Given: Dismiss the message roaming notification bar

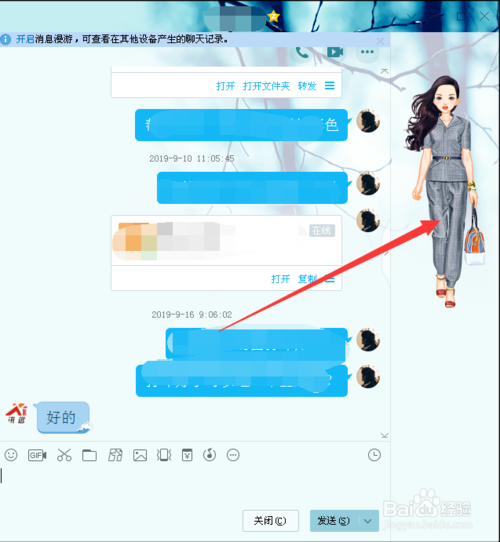Looking at the screenshot, I should [380, 41].
